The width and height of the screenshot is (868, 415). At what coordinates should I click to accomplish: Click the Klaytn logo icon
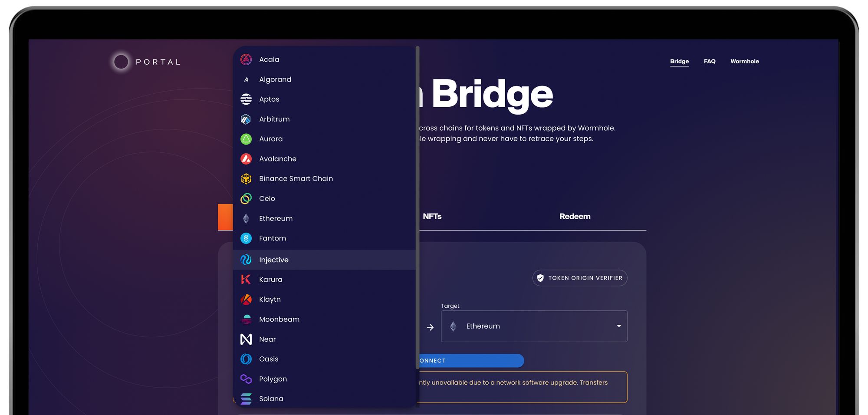tap(246, 300)
